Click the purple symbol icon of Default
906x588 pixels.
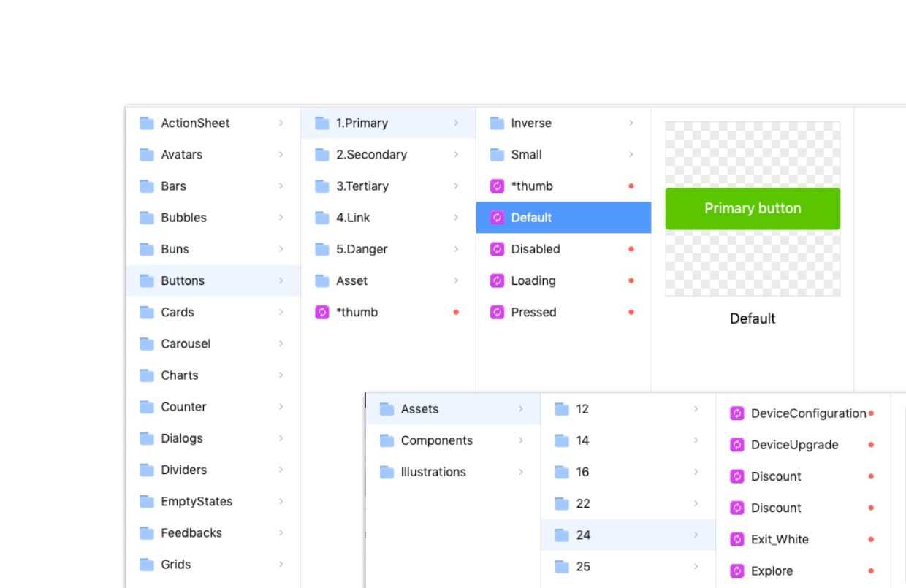pos(498,218)
